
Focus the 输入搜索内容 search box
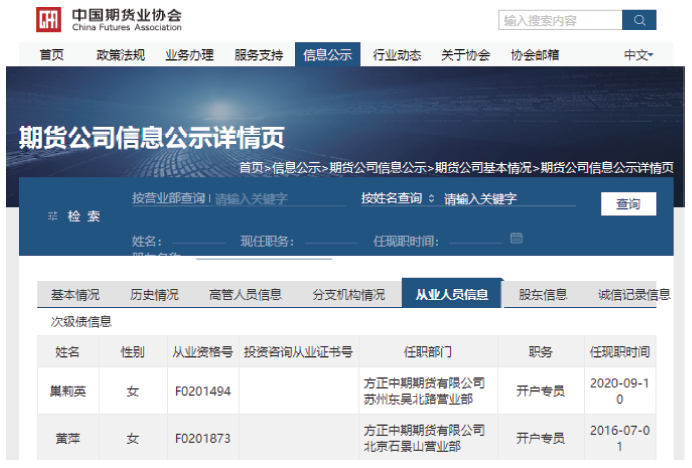pos(560,20)
